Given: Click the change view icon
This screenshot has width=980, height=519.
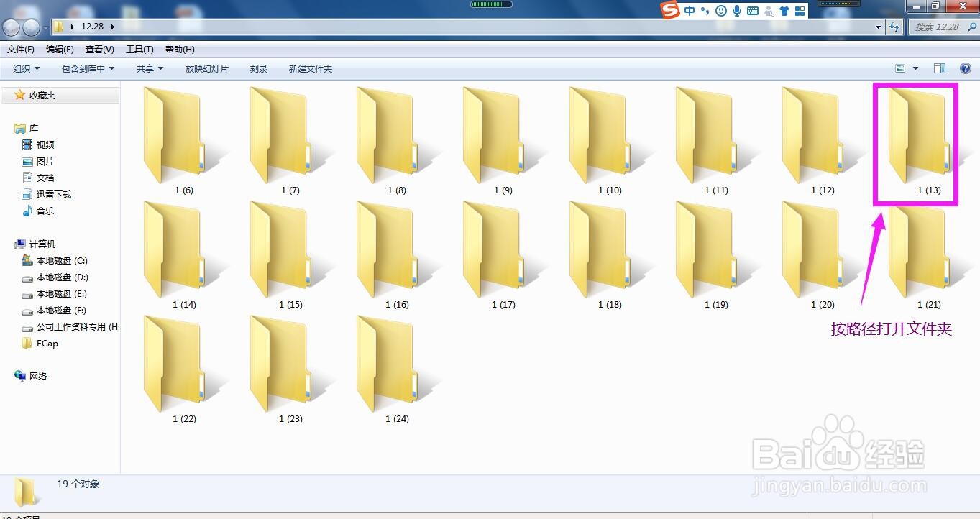Looking at the screenshot, I should 900,68.
